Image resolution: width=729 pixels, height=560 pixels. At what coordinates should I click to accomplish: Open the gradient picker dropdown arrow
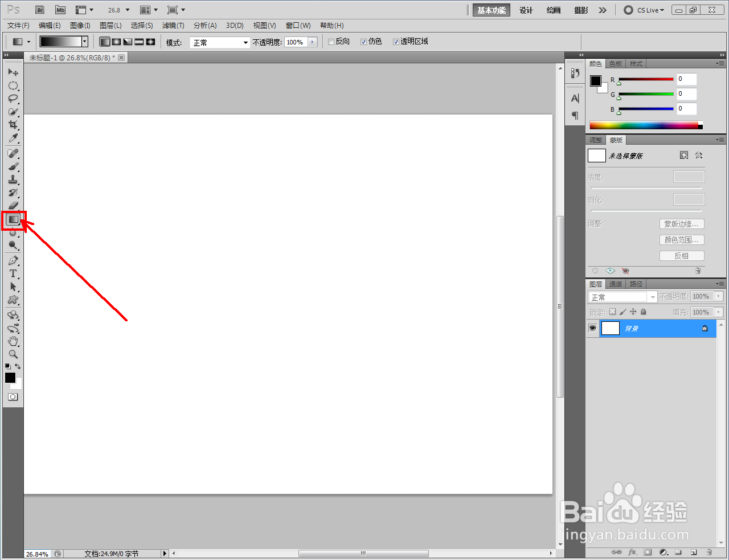tap(85, 42)
